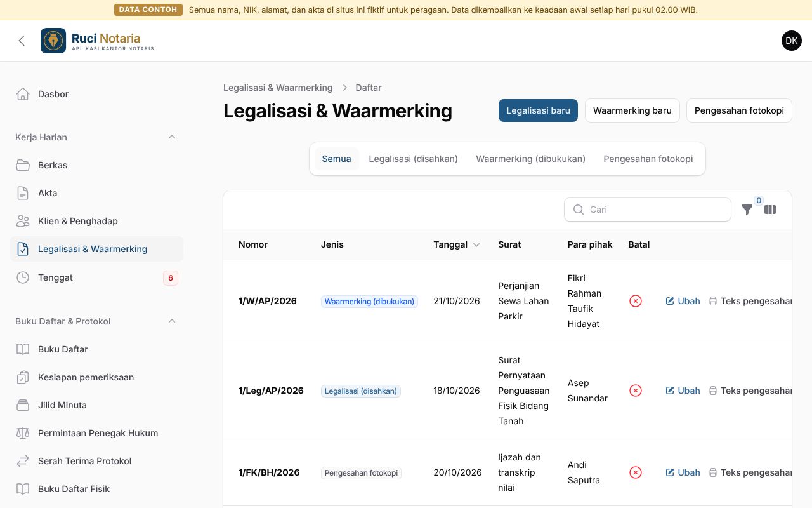This screenshot has width=812, height=508.
Task: Click Batal icon for 1/W/AP/2026
Action: tap(636, 301)
